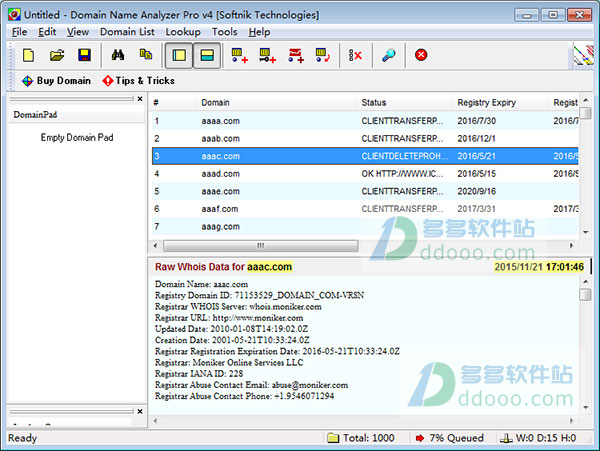Click the magnifier lookup icon

389,55
